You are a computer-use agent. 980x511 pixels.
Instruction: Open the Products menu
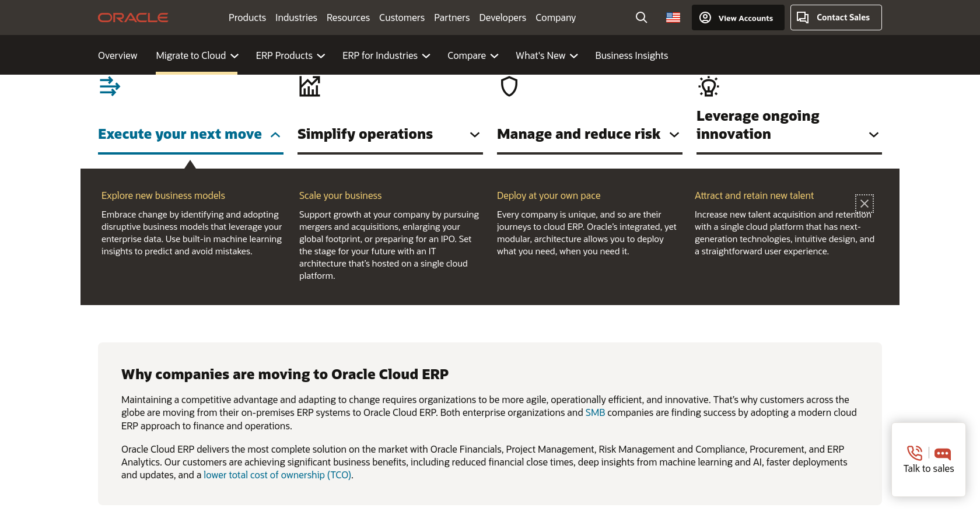tap(247, 17)
